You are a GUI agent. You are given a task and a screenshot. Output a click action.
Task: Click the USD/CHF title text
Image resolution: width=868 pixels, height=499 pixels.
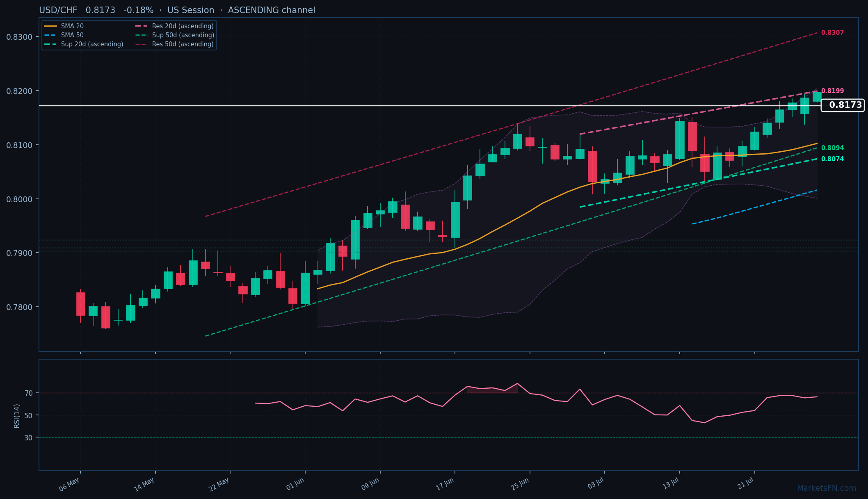58,10
